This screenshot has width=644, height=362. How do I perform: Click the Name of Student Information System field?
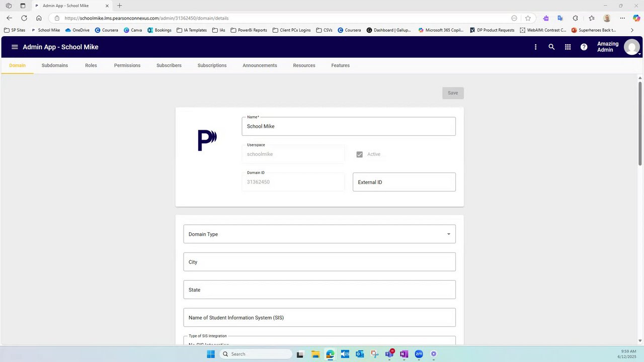click(x=319, y=318)
